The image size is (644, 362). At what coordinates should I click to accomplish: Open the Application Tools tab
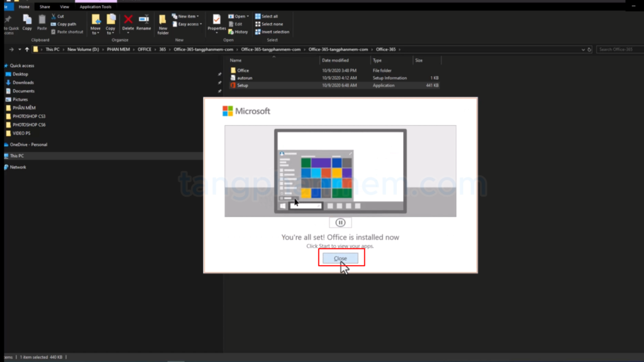point(96,6)
